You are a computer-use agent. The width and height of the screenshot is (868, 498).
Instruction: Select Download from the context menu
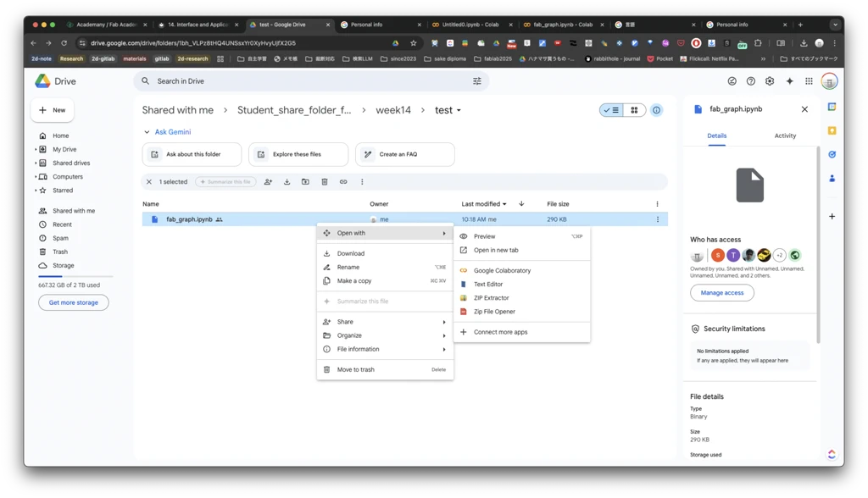coord(385,253)
